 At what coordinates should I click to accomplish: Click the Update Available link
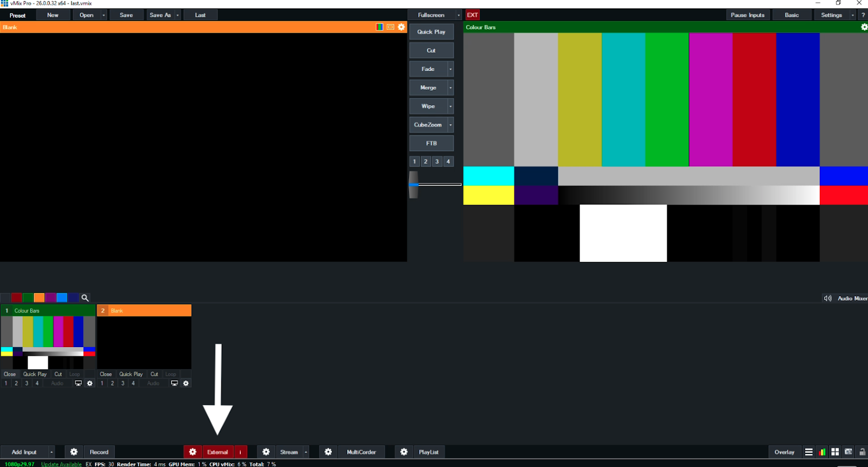(x=61, y=464)
